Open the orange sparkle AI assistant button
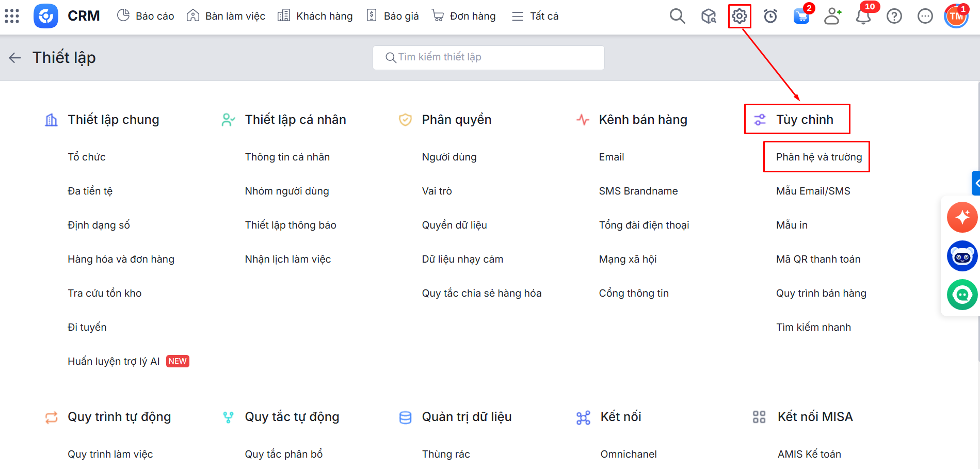Image resolution: width=980 pixels, height=469 pixels. (x=962, y=217)
